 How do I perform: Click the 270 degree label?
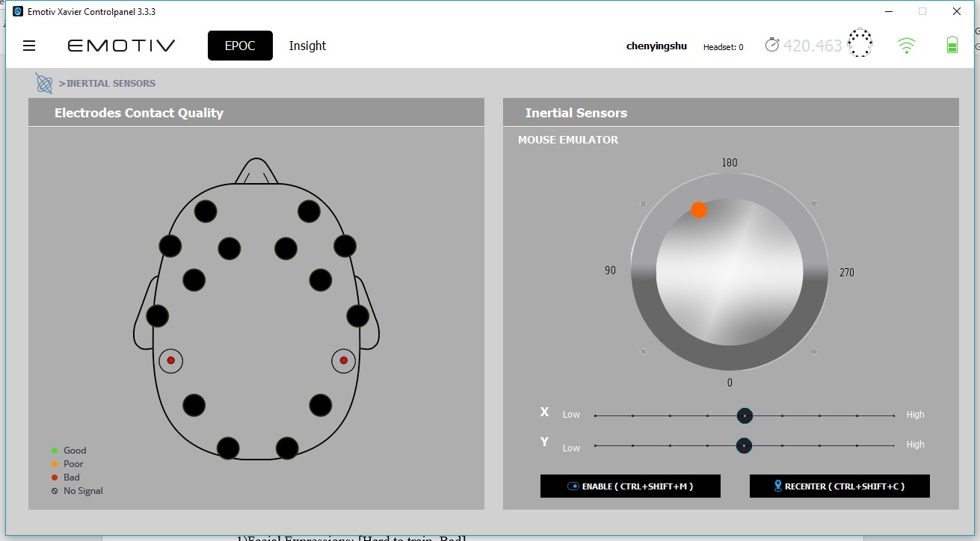click(846, 273)
